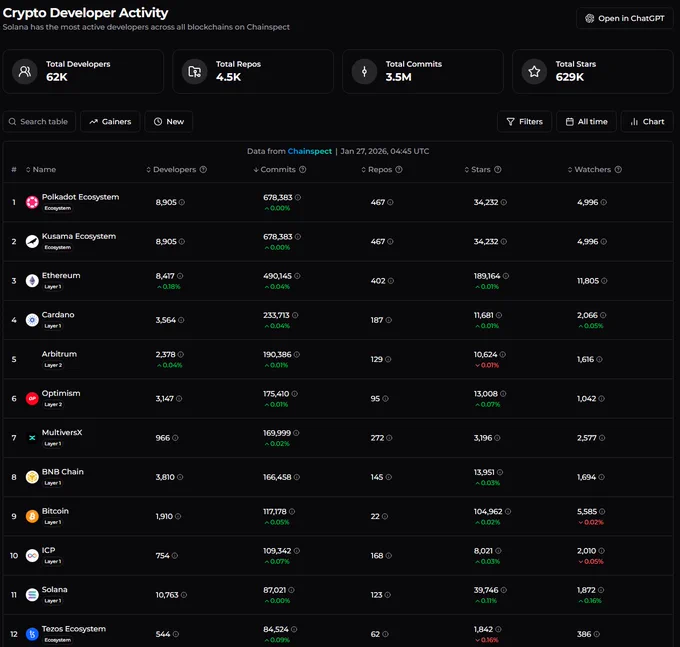Screen dimensions: 680x647
Task: Open the Solana row name
Action: (x=55, y=589)
